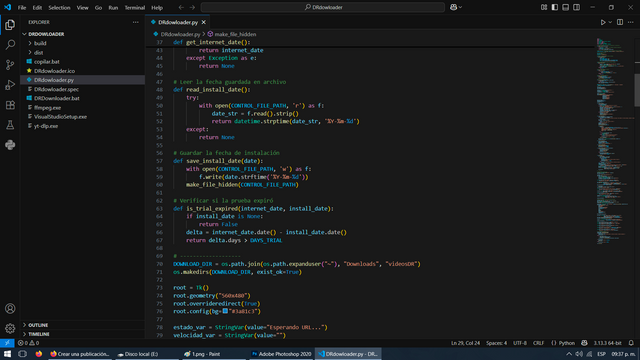Expand the TIMELINE section

point(39,334)
